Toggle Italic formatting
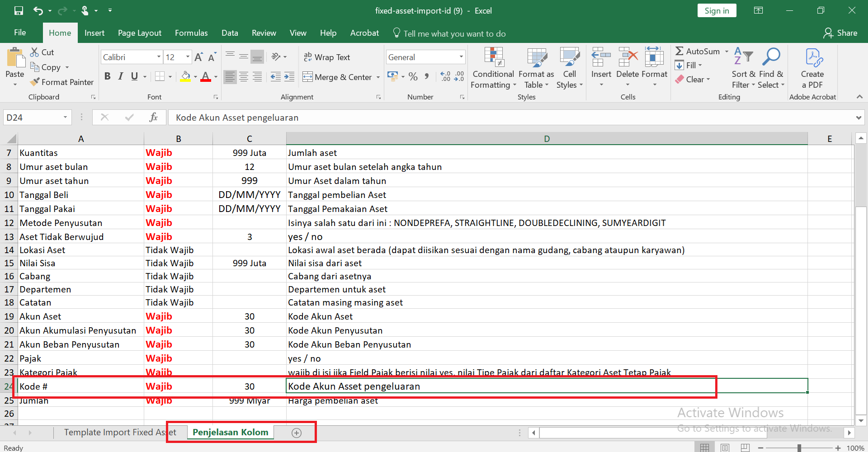 point(121,76)
